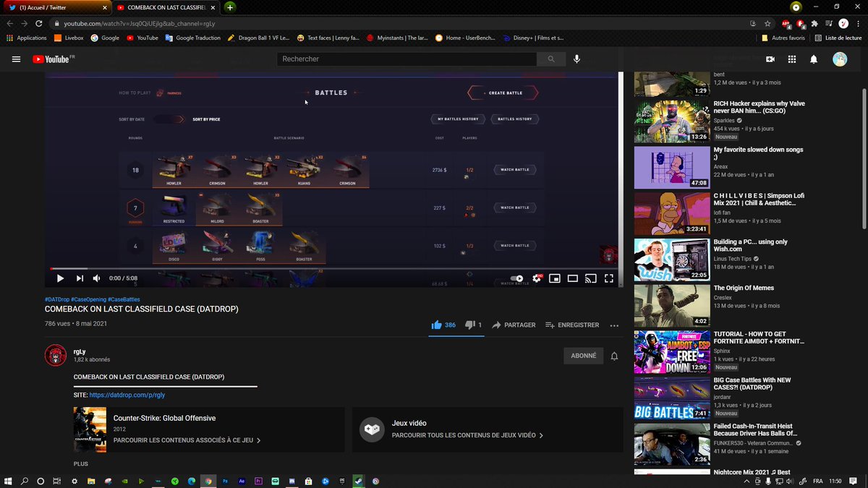Open a new browser tab
This screenshot has height=488, width=868.
(x=230, y=7)
